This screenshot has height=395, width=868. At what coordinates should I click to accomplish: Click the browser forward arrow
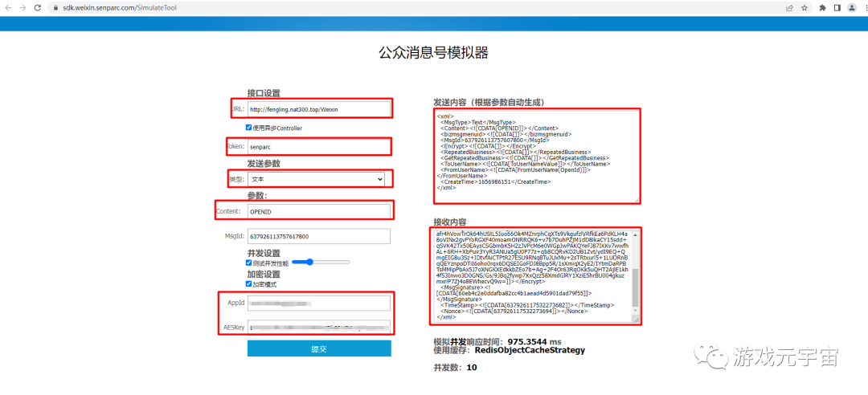point(23,8)
